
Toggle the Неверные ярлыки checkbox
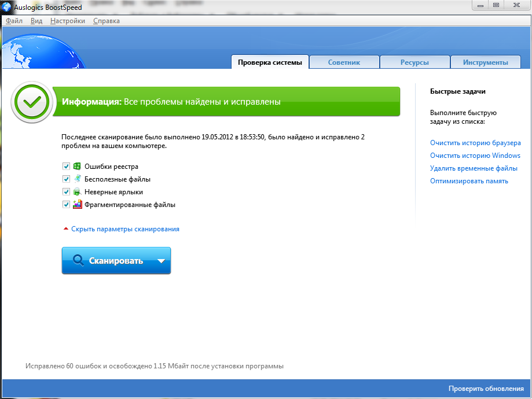[66, 192]
